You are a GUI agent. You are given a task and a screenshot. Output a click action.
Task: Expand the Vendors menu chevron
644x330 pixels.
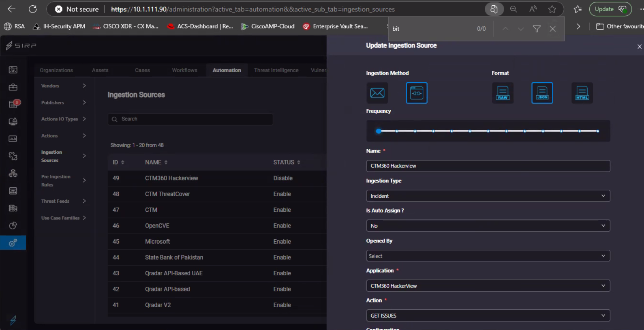pyautogui.click(x=84, y=86)
